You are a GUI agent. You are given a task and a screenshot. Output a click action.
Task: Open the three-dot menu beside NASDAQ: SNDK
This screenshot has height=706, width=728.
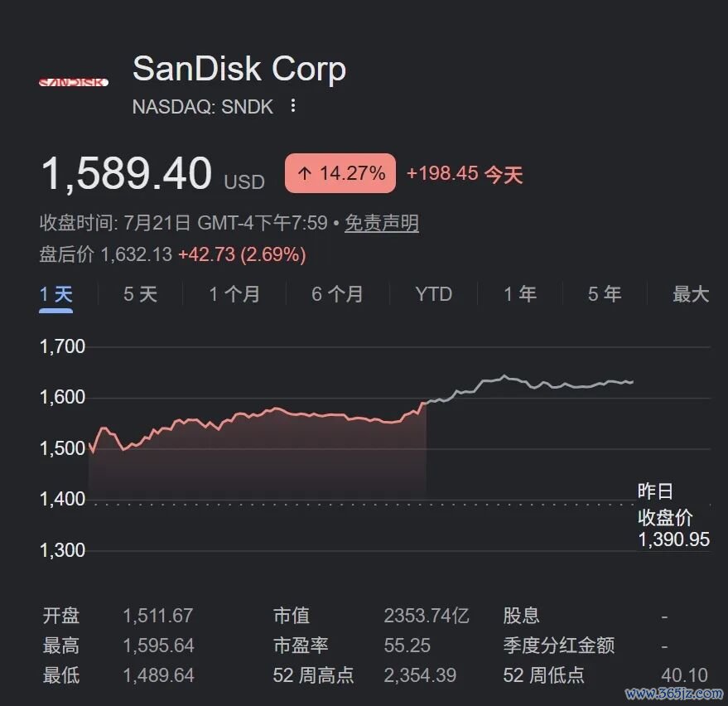point(292,106)
